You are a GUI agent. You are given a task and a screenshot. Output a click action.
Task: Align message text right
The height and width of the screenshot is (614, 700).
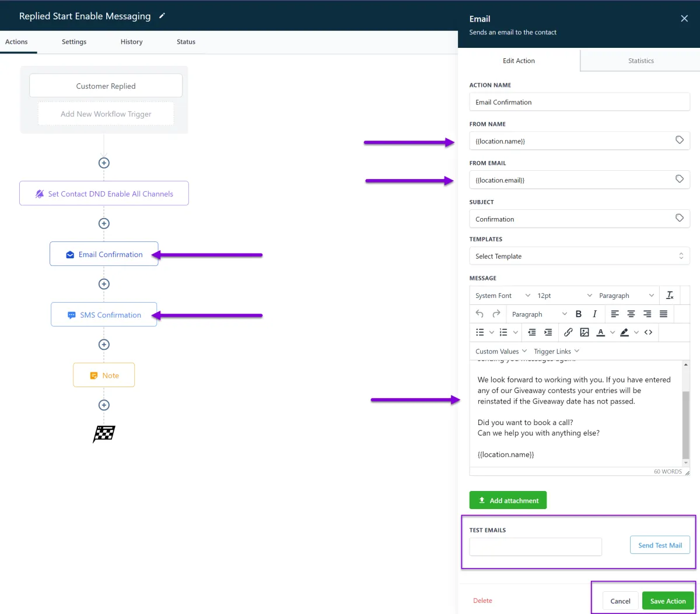647,314
